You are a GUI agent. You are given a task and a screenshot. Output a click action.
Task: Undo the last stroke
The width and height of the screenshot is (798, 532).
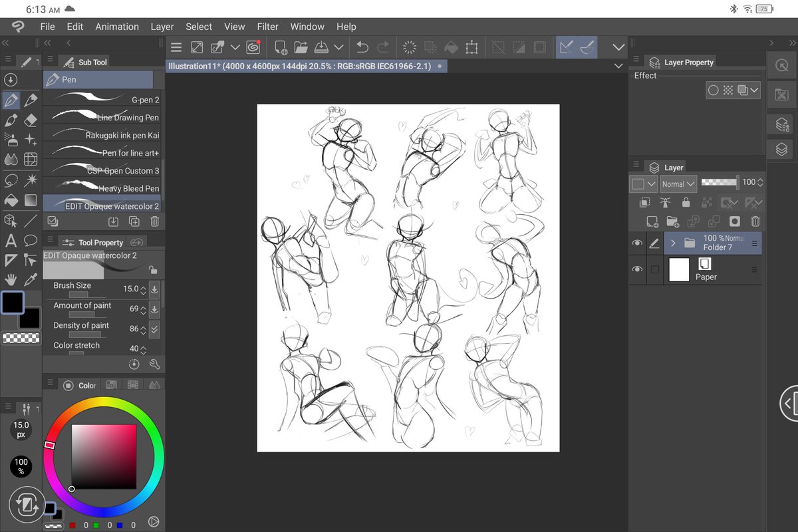[x=361, y=47]
